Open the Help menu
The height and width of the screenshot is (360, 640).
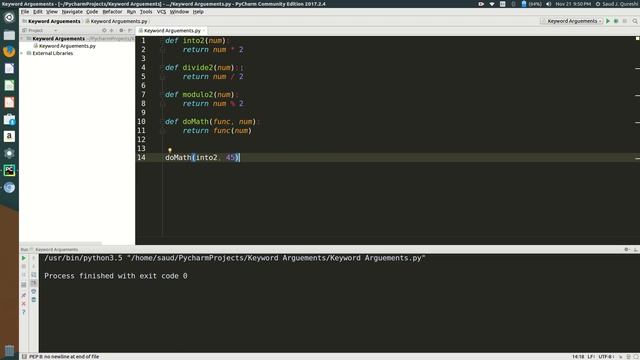pyautogui.click(x=198, y=12)
